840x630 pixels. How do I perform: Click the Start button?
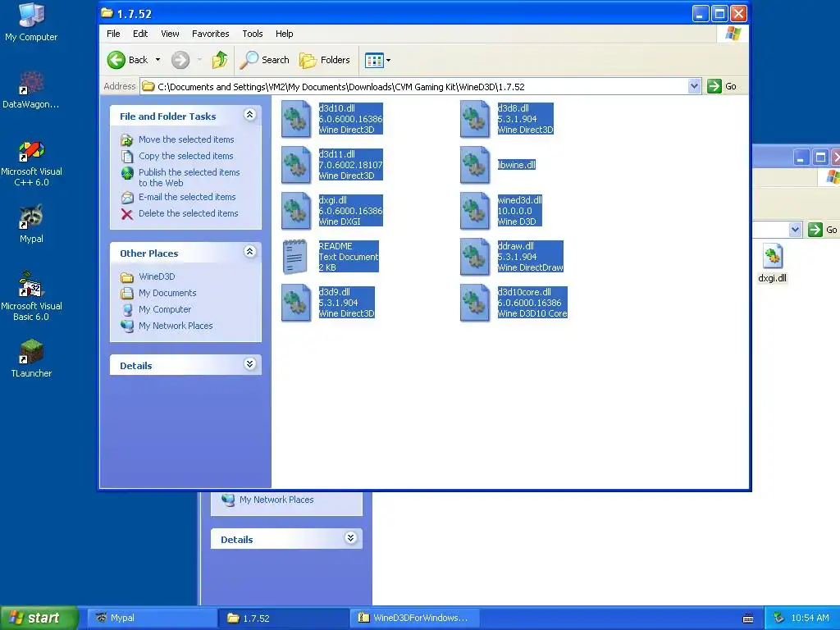coord(39,618)
